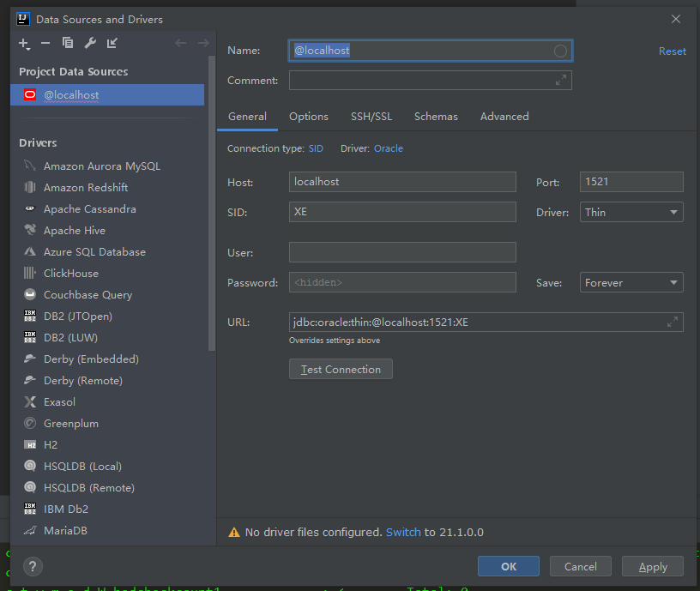Remove the selected data source with the minus icon

pos(45,43)
